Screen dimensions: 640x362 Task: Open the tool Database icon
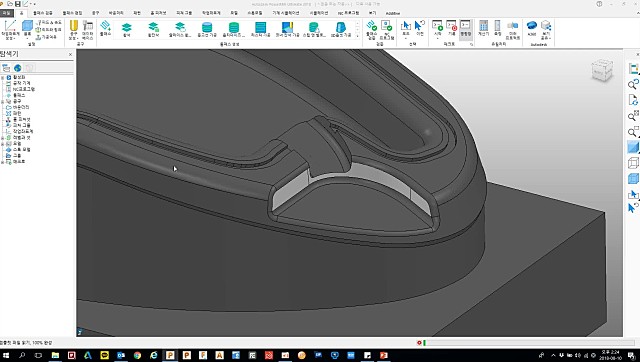88,25
